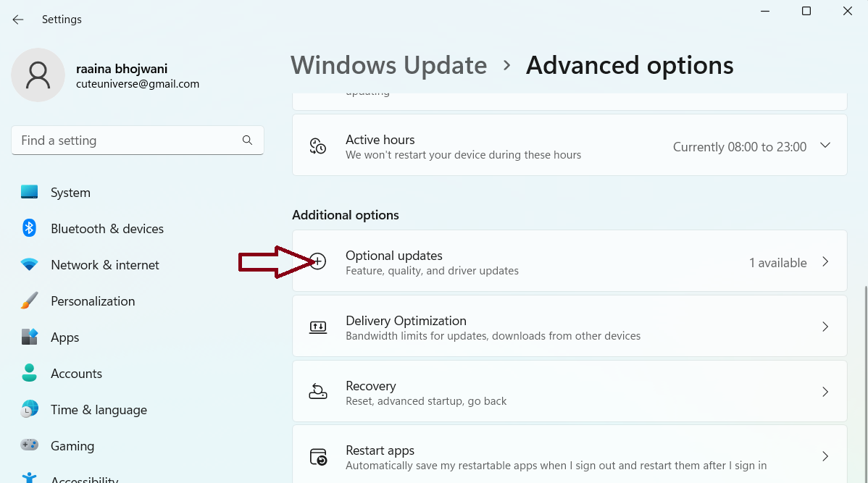The width and height of the screenshot is (868, 483).
Task: Click the back arrow in Settings header
Action: click(18, 20)
